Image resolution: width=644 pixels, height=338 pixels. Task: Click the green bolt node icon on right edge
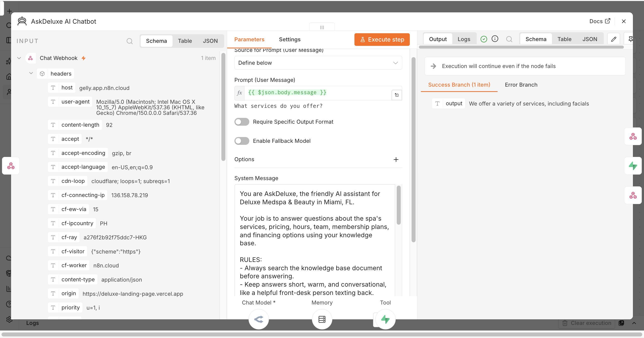click(633, 166)
